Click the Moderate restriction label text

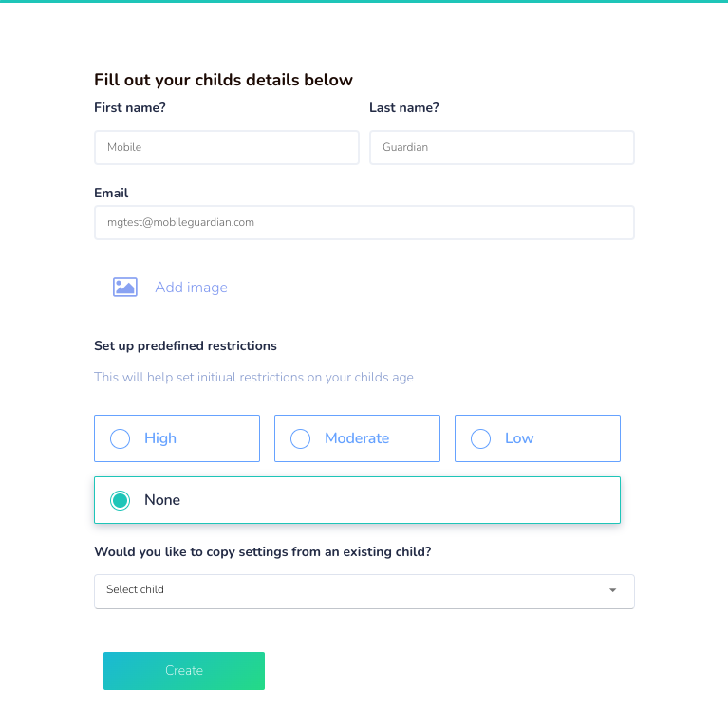coord(357,438)
